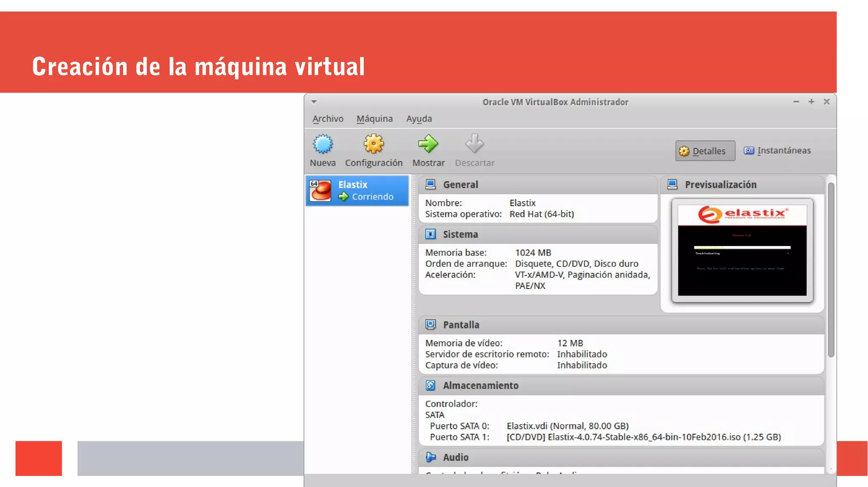Click the Corriendo status arrow icon
Screen dimensions: 868x487
[343, 196]
